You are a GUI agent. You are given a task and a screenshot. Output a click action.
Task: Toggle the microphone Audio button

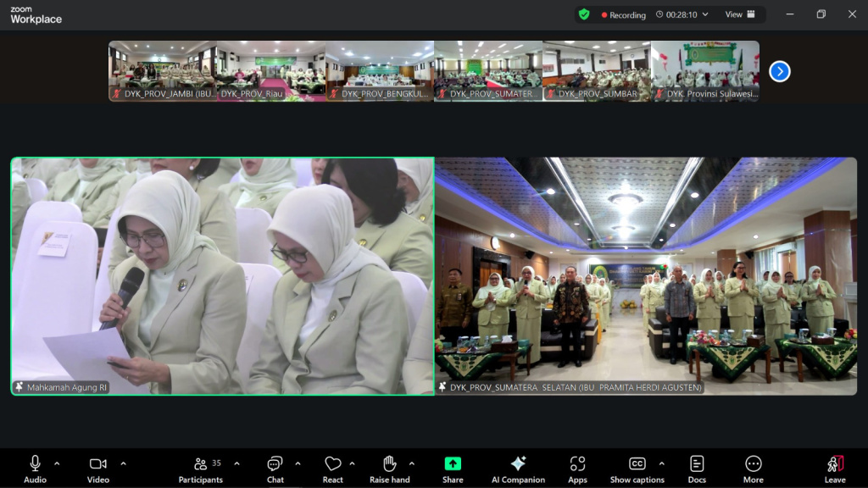[x=35, y=469]
